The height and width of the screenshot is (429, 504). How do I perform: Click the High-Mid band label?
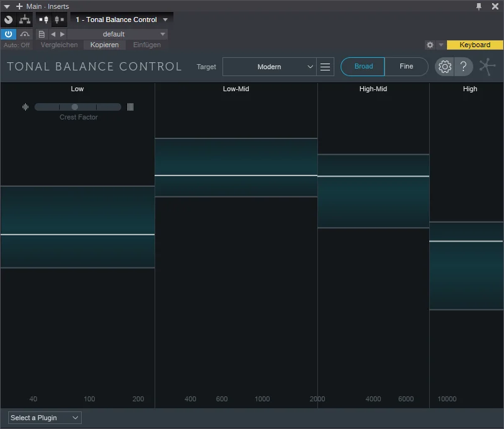point(373,89)
